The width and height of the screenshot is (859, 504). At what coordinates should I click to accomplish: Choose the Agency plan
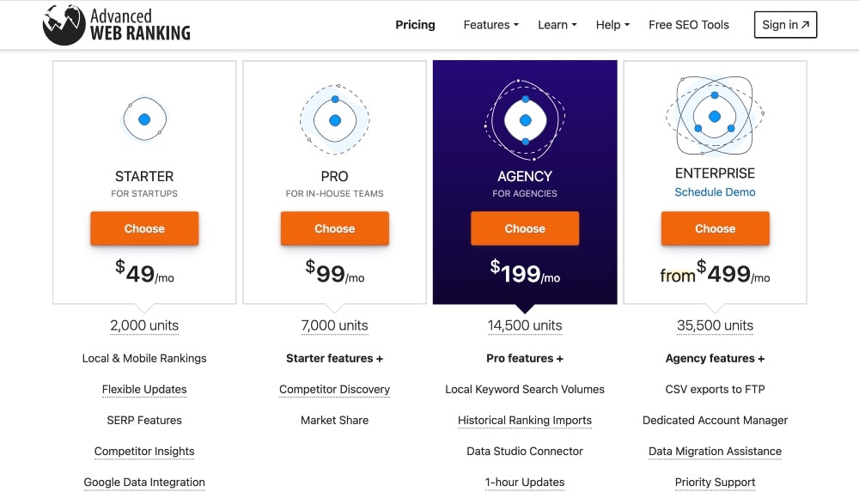coord(525,228)
